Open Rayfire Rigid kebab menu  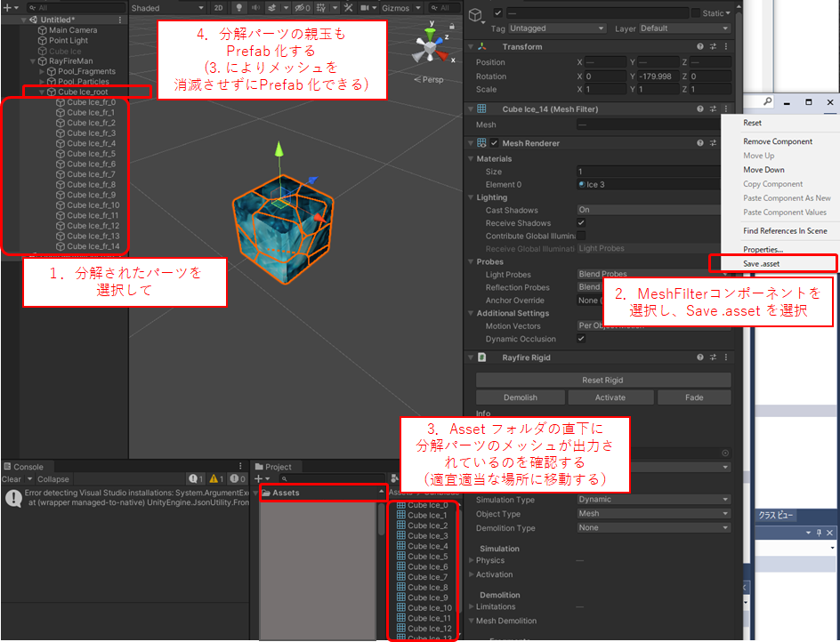726,357
